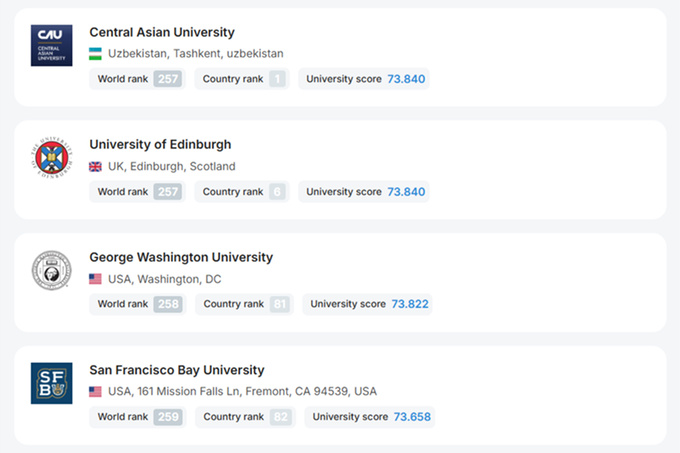The width and height of the screenshot is (680, 453).
Task: Click the San Francisco Bay University logo
Action: pos(51,384)
